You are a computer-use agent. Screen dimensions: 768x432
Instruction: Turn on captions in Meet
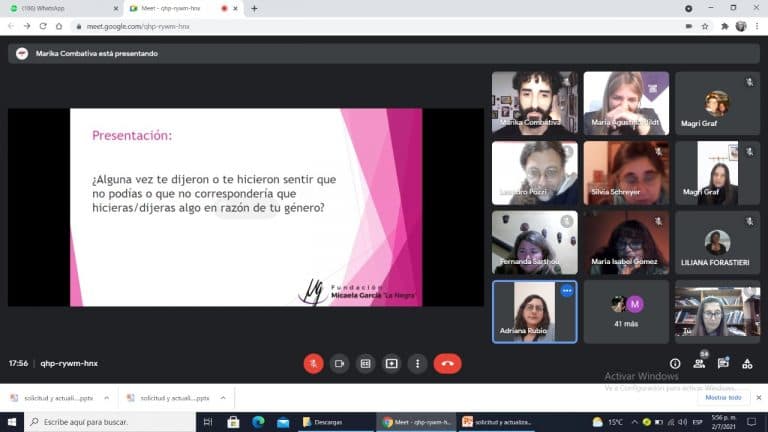click(365, 363)
